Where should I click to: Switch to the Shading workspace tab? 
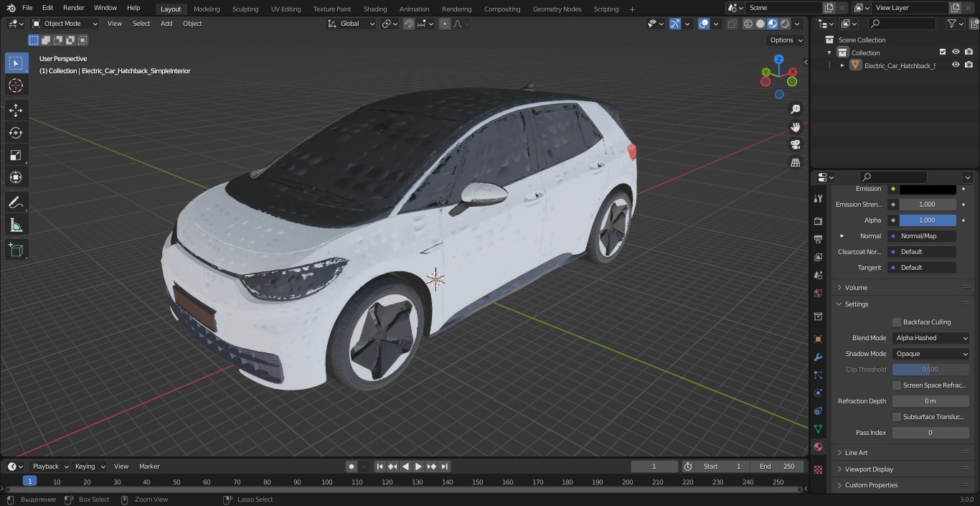375,9
